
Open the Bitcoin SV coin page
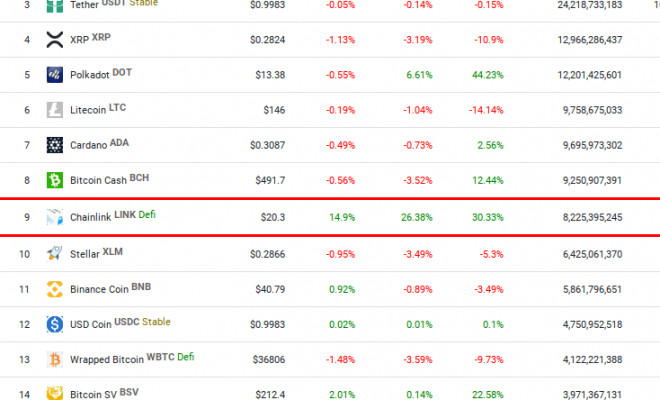pyautogui.click(x=93, y=395)
